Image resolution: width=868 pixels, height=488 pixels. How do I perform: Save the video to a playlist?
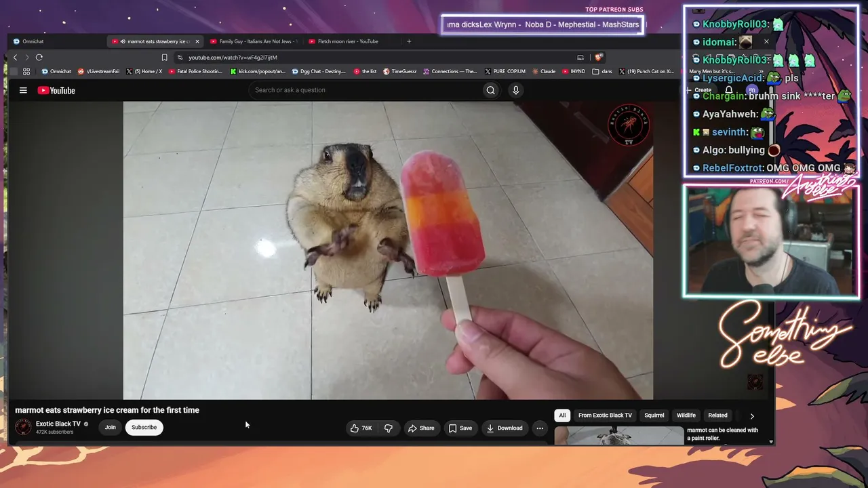point(460,428)
